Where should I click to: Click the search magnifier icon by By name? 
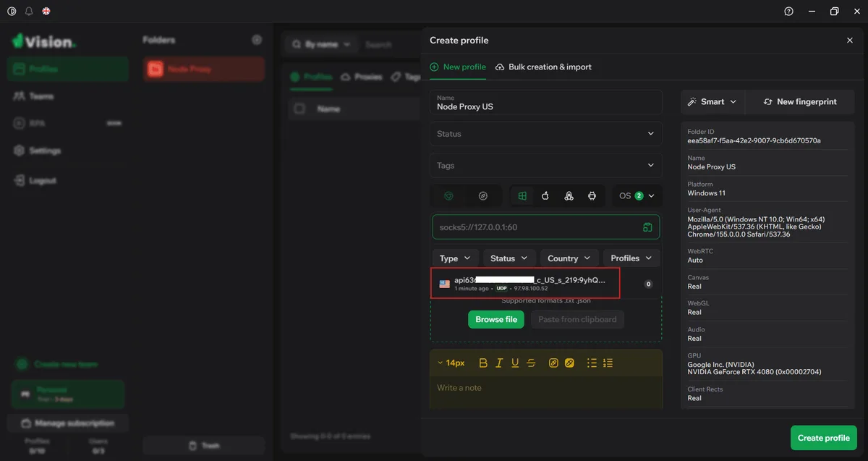click(296, 44)
